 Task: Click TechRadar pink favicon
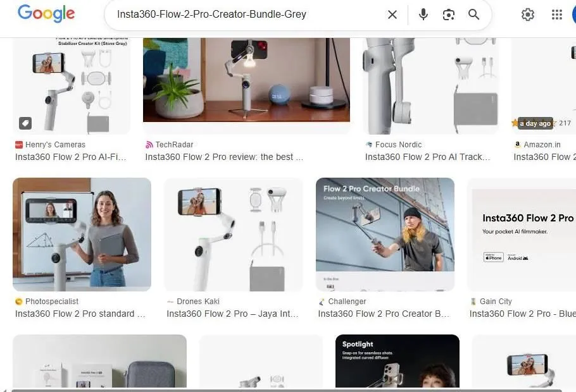point(149,145)
